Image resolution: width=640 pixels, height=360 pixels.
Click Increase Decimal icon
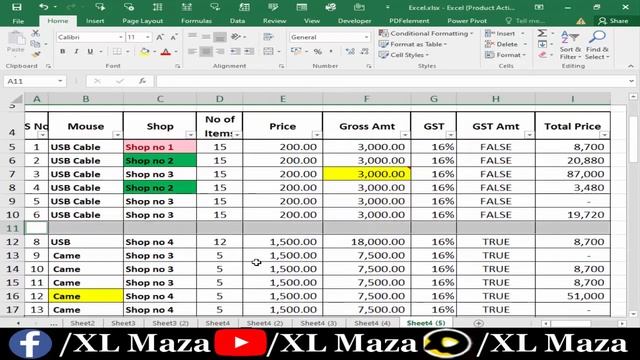[350, 51]
